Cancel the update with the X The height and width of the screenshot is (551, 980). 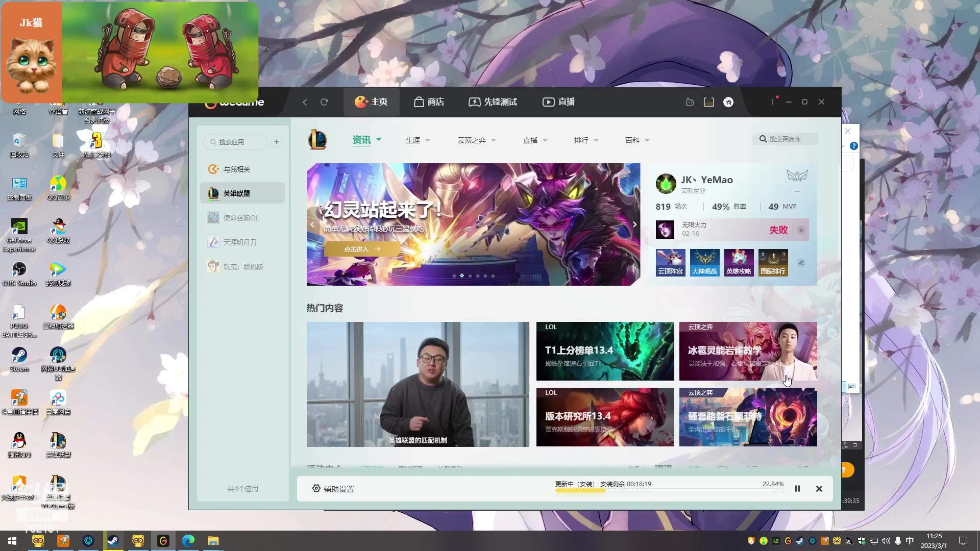point(819,489)
